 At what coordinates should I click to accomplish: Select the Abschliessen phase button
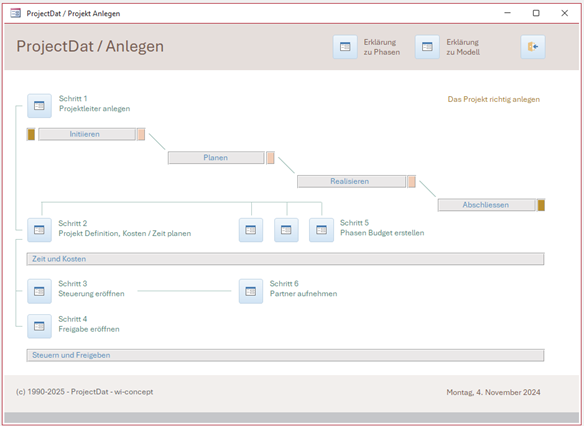(x=486, y=205)
